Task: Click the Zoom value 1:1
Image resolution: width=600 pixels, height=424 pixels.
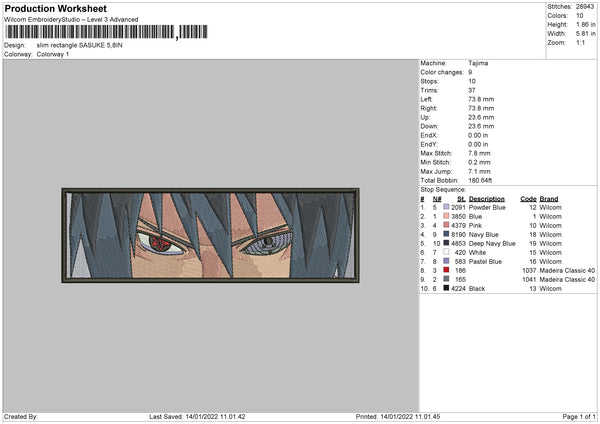Action: tap(580, 42)
